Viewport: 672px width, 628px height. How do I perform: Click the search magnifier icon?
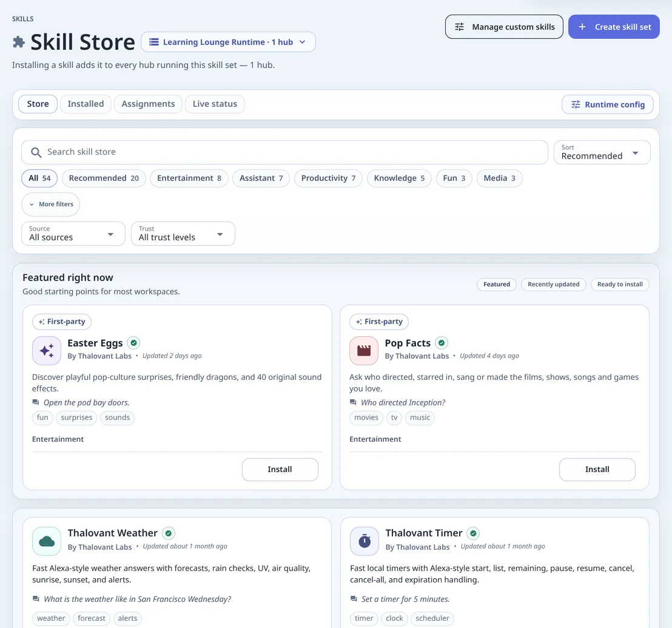point(36,152)
